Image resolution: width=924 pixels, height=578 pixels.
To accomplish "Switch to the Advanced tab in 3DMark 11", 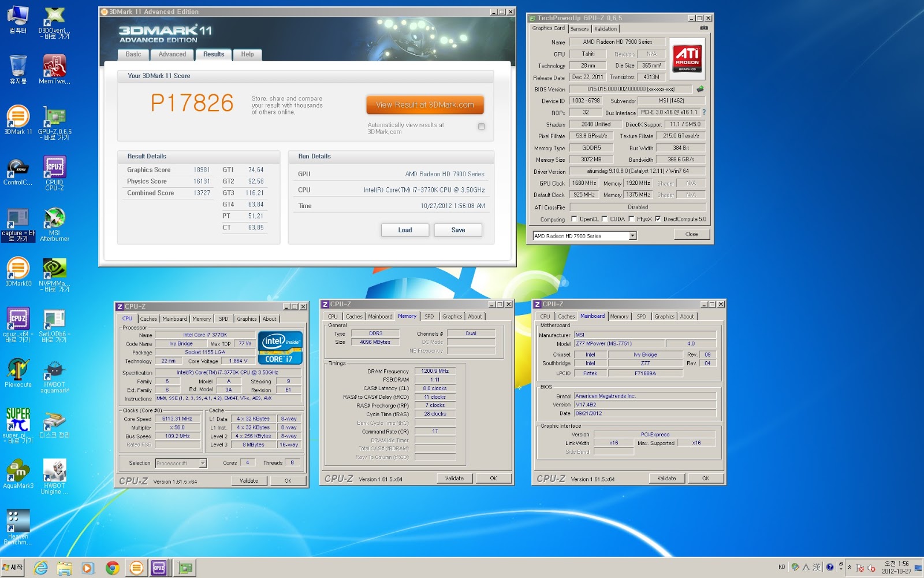I will [172, 54].
